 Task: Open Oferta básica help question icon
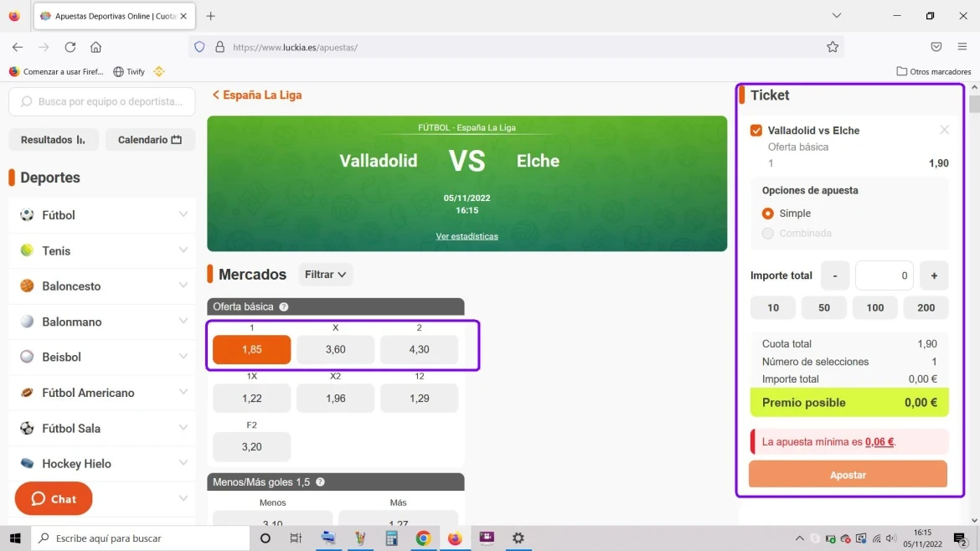pos(284,306)
